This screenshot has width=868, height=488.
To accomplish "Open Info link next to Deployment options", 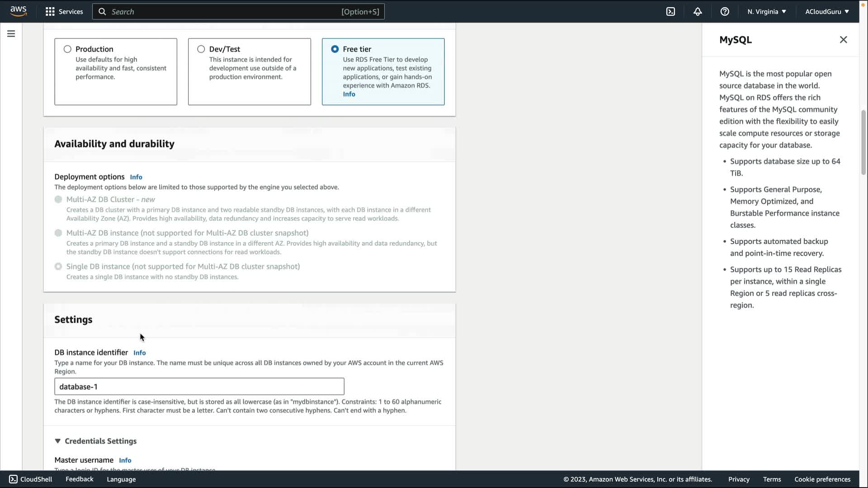I will 136,177.
